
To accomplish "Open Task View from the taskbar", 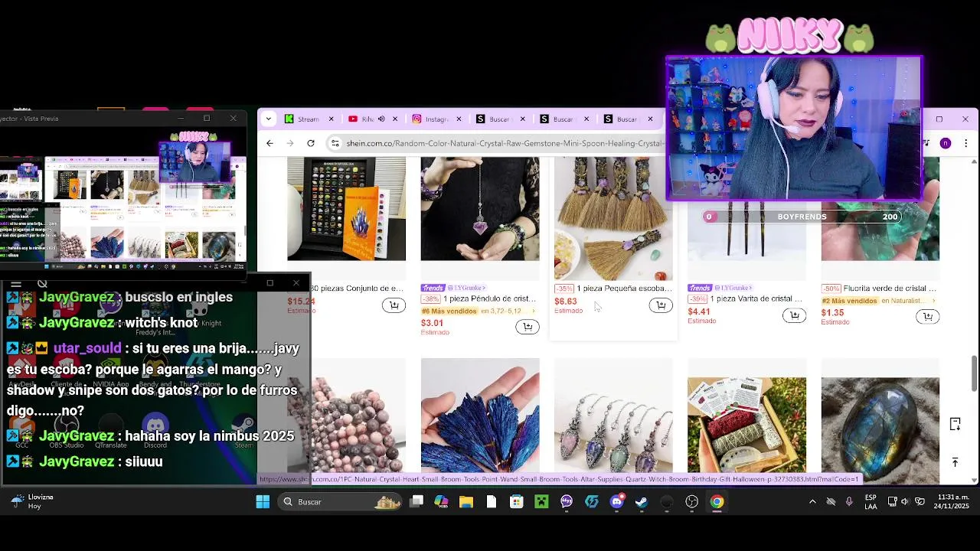I will pyautogui.click(x=416, y=502).
